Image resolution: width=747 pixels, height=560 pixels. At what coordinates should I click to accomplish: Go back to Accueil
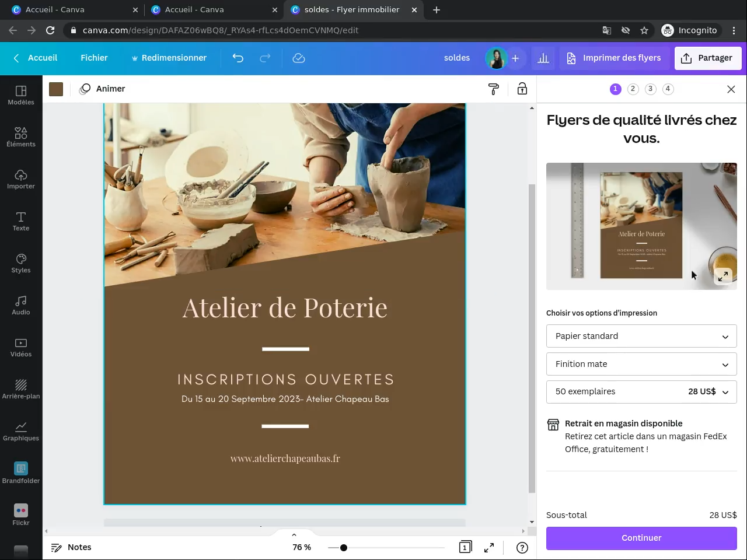pos(35,58)
